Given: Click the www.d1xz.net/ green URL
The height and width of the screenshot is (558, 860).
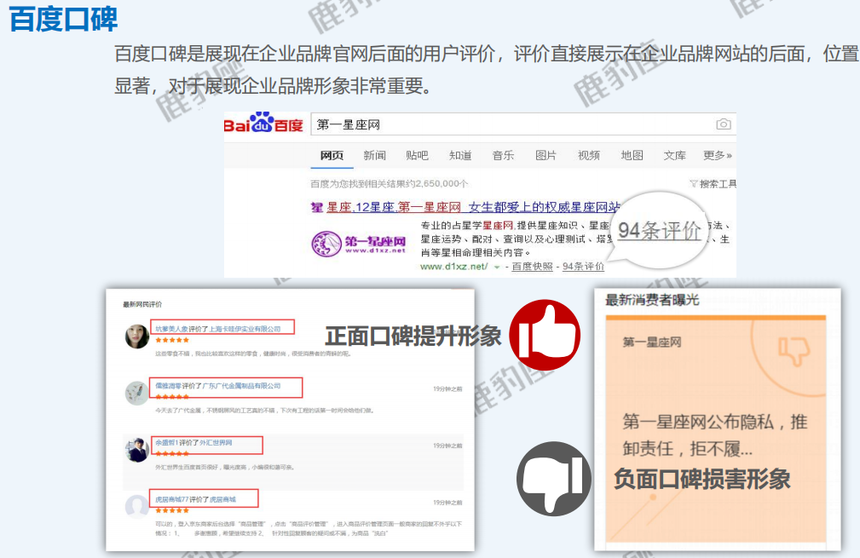Looking at the screenshot, I should (x=454, y=267).
